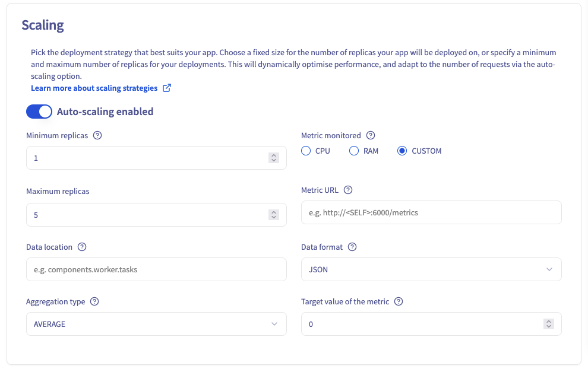Disable the Auto-scaling enabled toggle
588x369 pixels.
[x=39, y=112]
